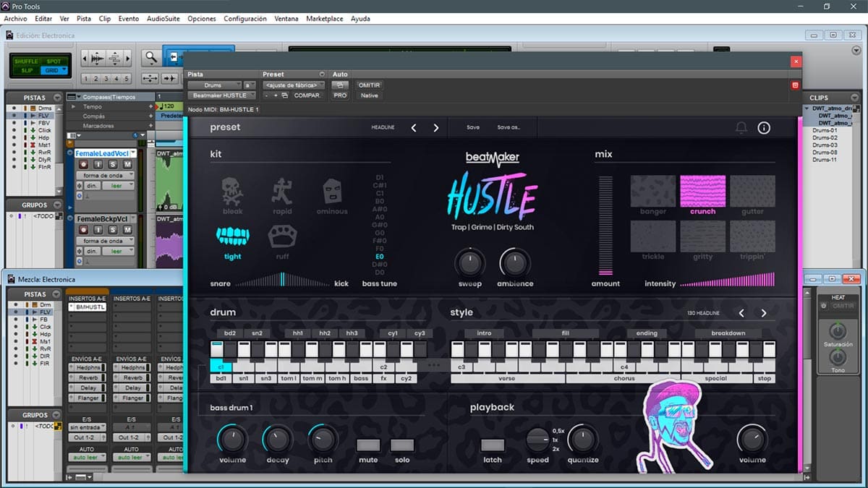This screenshot has width=868, height=488.
Task: Click Save in the HUSTLE preset bar
Action: click(x=473, y=128)
